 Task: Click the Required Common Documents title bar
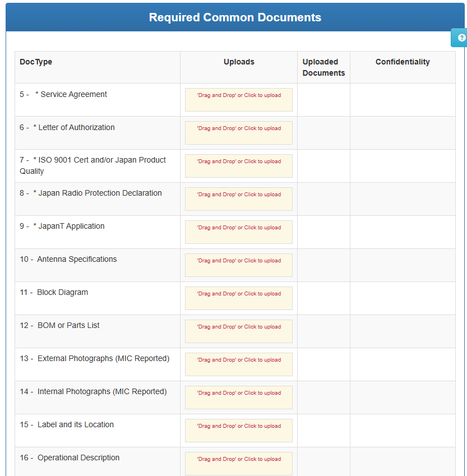(x=235, y=17)
